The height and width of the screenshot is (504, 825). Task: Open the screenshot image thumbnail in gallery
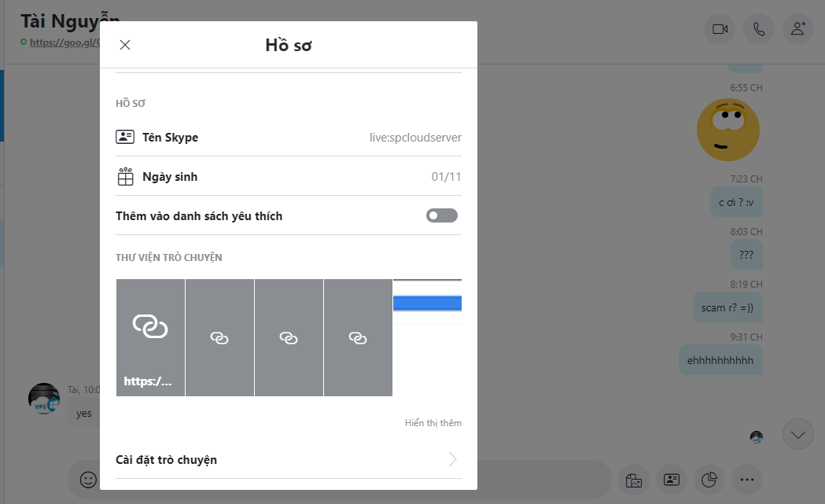(x=427, y=337)
